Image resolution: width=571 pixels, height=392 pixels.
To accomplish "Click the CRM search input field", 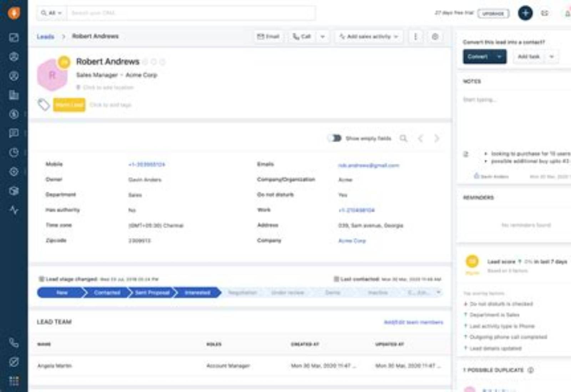I will [x=191, y=13].
